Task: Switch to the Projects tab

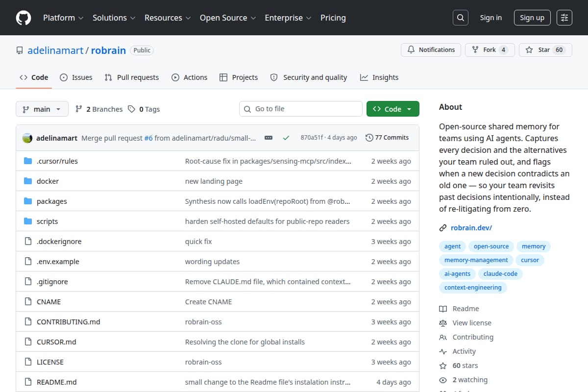Action: pos(239,77)
